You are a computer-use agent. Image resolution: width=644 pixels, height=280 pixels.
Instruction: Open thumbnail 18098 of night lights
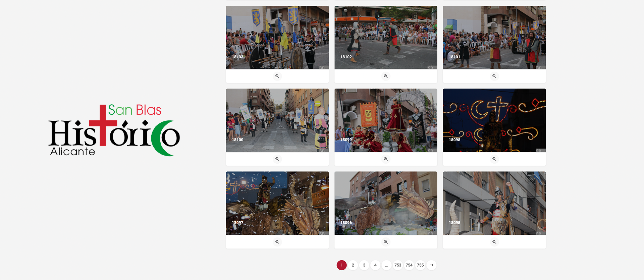click(494, 120)
